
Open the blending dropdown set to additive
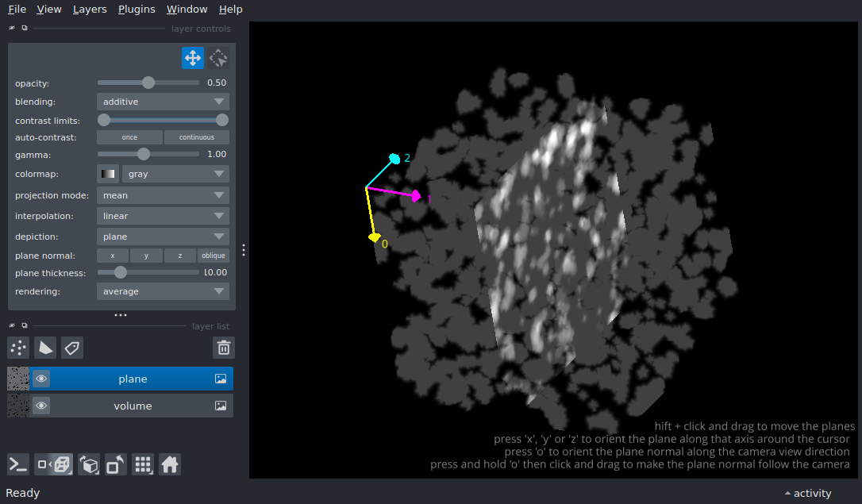pyautogui.click(x=163, y=102)
